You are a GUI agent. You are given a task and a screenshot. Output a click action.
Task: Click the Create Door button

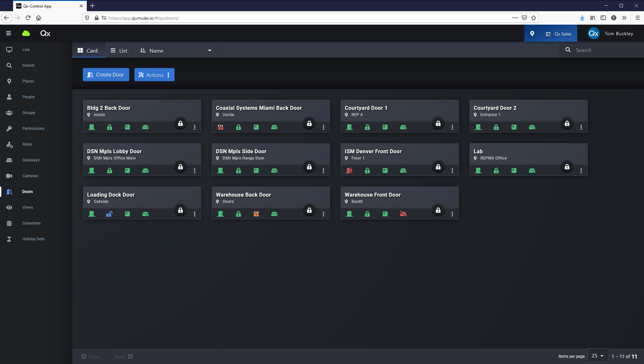coord(106,75)
